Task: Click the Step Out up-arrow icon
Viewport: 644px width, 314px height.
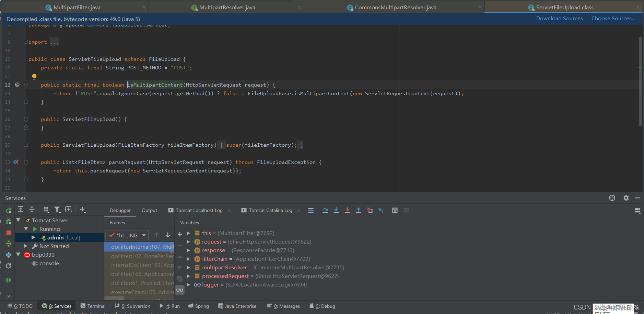Action: [359, 210]
